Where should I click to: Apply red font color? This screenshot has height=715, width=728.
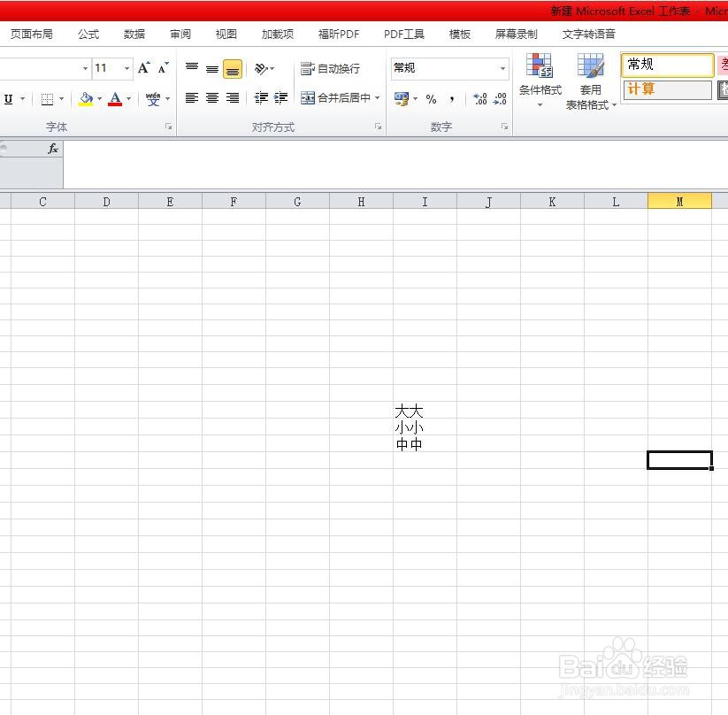pyautogui.click(x=115, y=99)
